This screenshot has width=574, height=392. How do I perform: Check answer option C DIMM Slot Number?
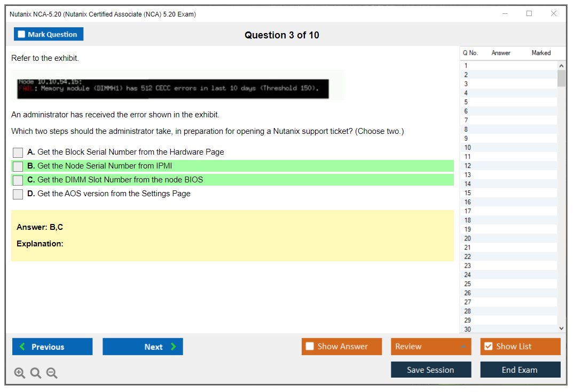click(x=18, y=180)
